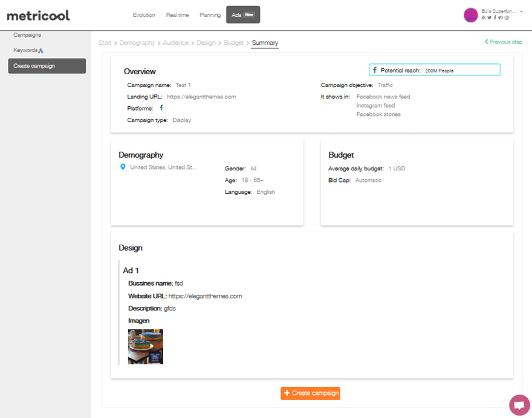This screenshot has height=418, width=532.
Task: Click the Ad 1 image thumbnail
Action: pos(145,347)
